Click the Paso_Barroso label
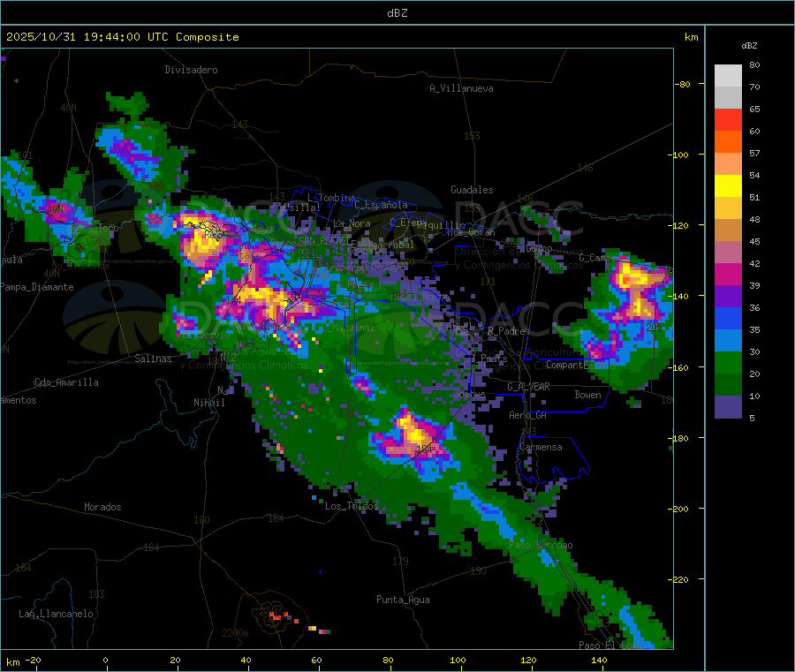 point(541,546)
